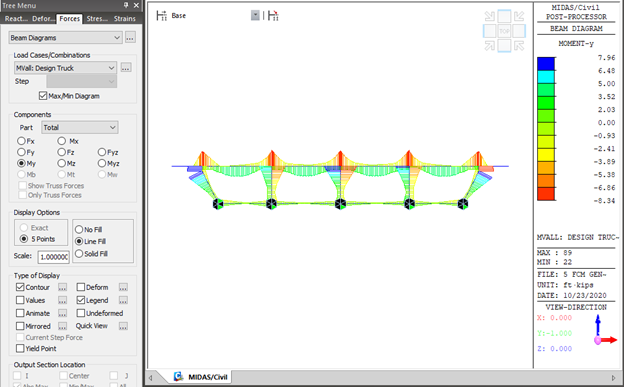Click the MIDAS/Civil tab icon
Viewport: 624px width, 387px height.
[178, 376]
